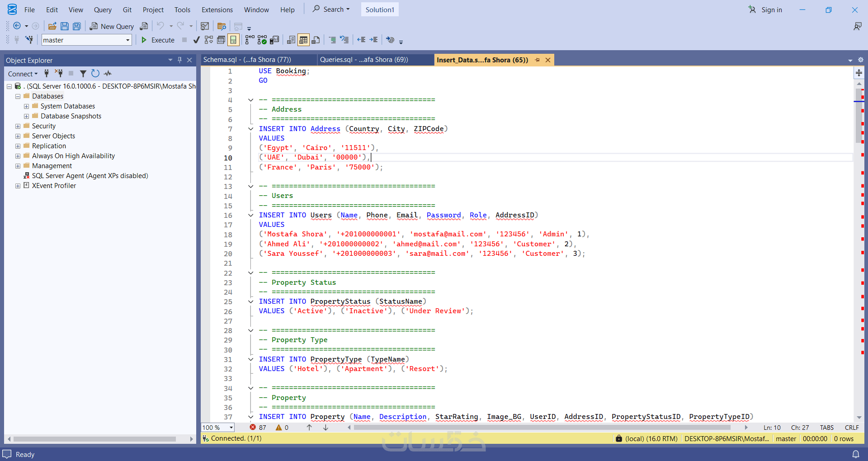Toggle Results to Grid option
This screenshot has width=868, height=461.
pos(303,40)
